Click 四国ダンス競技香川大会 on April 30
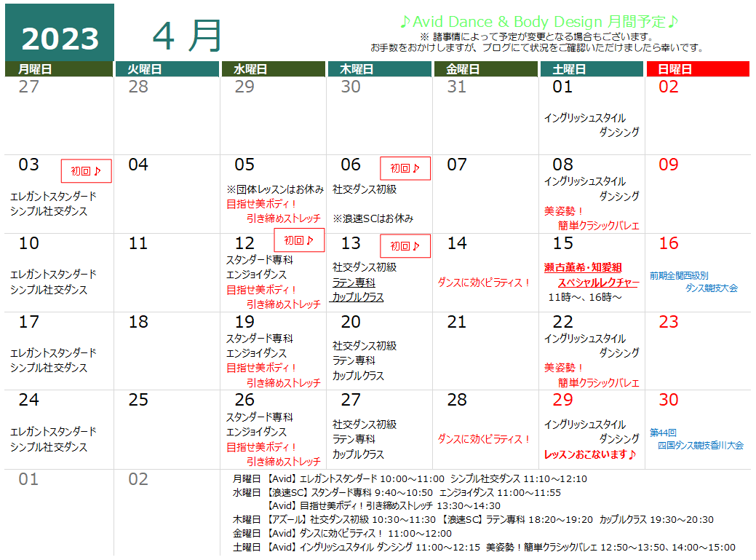 pyautogui.click(x=701, y=445)
